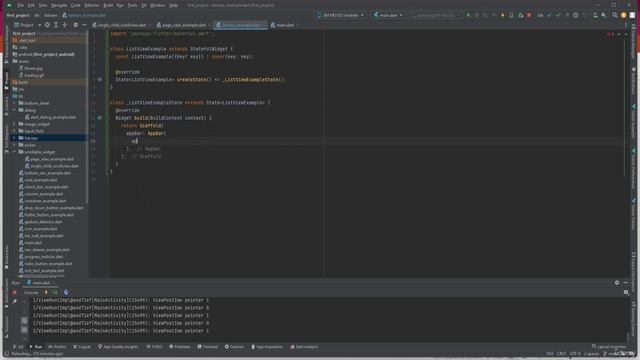Viewport: 640px width, 360px height.
Task: Select the listview folder in tree
Action: tap(49, 138)
